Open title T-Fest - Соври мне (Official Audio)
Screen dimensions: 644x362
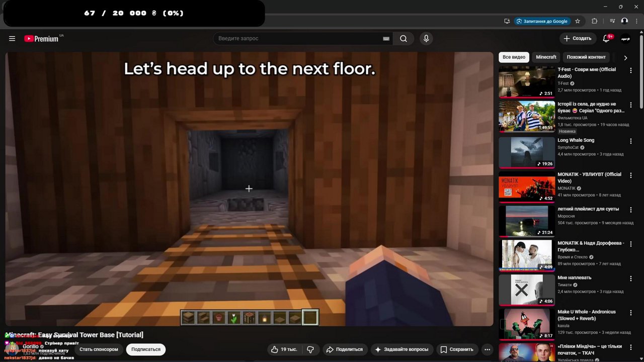[x=587, y=73]
